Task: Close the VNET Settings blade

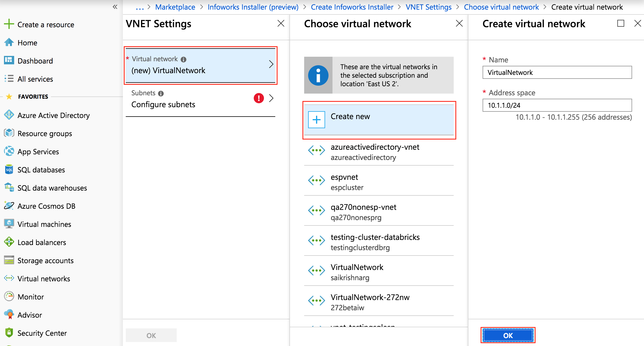Action: point(281,23)
